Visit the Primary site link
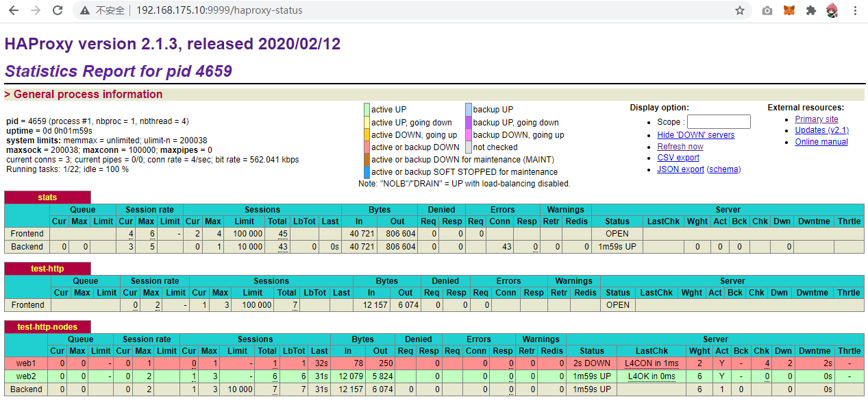The width and height of the screenshot is (868, 410). tap(816, 119)
